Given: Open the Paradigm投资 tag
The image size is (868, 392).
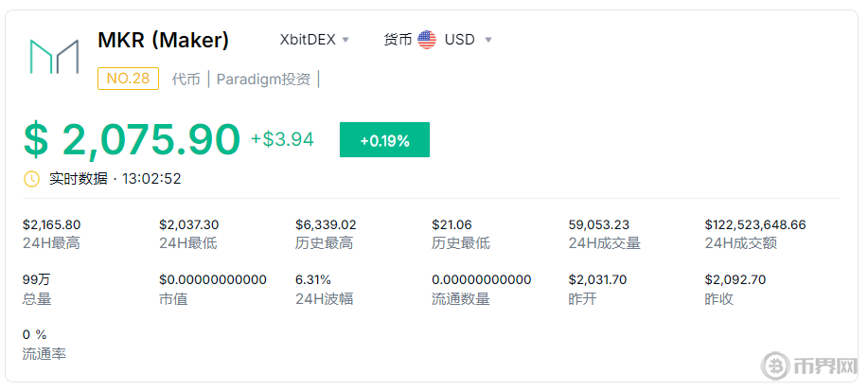Looking at the screenshot, I should (x=263, y=80).
